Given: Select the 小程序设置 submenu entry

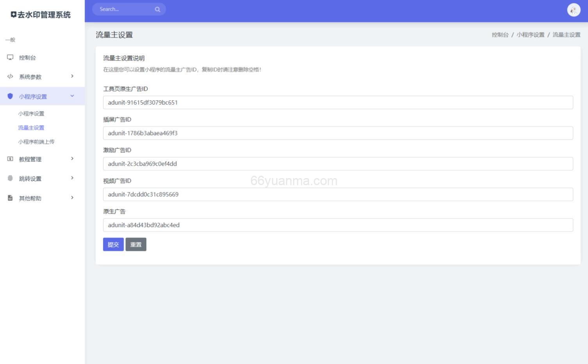Looking at the screenshot, I should pos(31,113).
